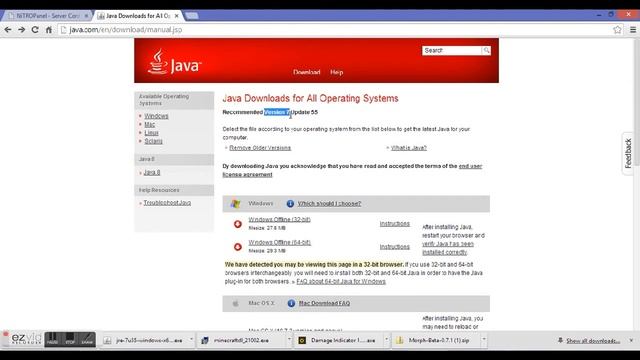The height and width of the screenshot is (360, 640).
Task: Open the Troubleshoot Java link
Action: click(167, 203)
